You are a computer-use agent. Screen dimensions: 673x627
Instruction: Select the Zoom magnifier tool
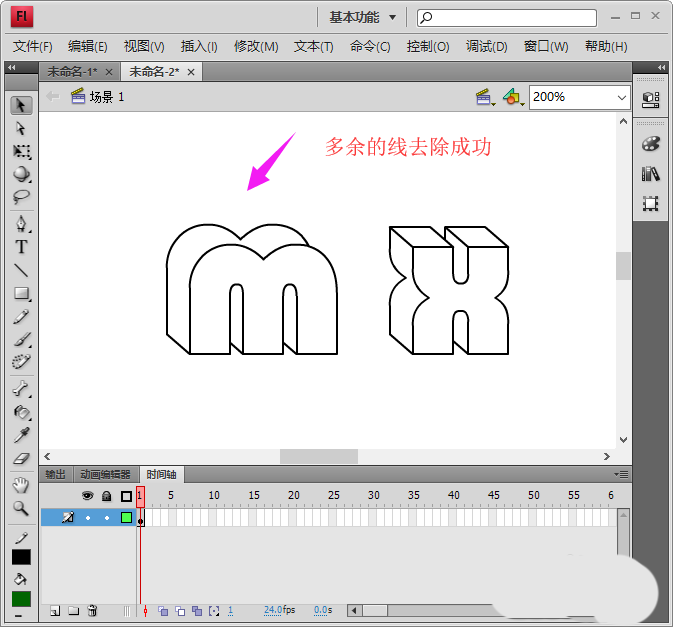[21, 509]
